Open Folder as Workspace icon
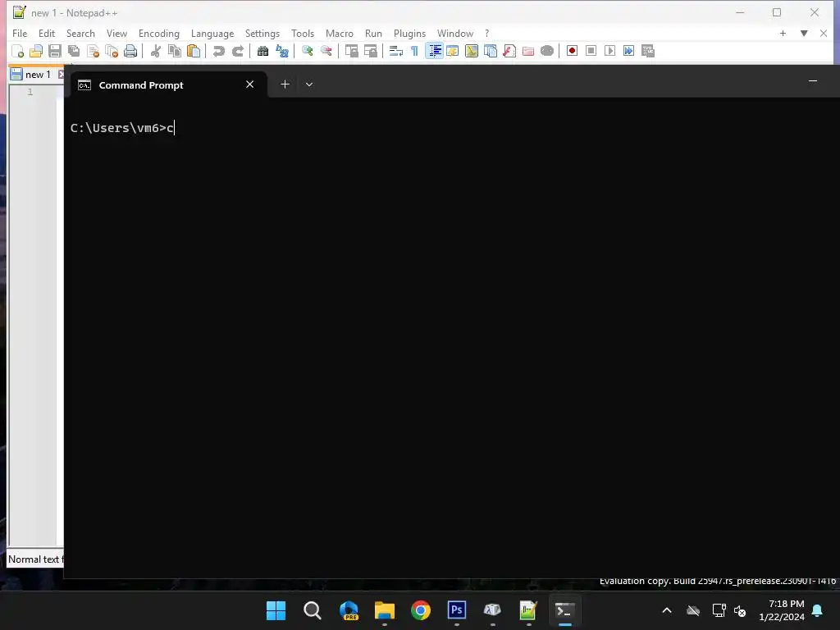840x630 pixels. (x=528, y=51)
